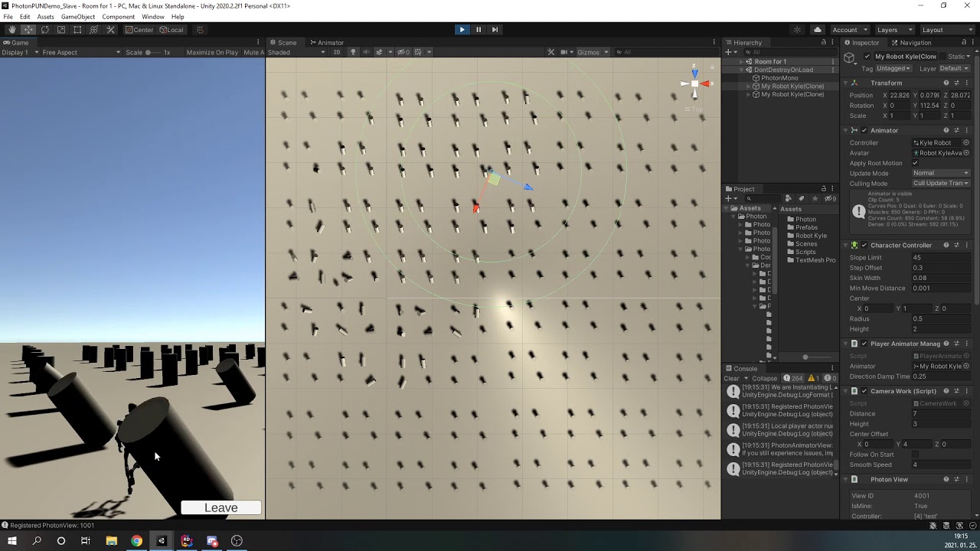This screenshot has height=551, width=980.
Task: Toggle Console Collapse button
Action: coord(764,378)
